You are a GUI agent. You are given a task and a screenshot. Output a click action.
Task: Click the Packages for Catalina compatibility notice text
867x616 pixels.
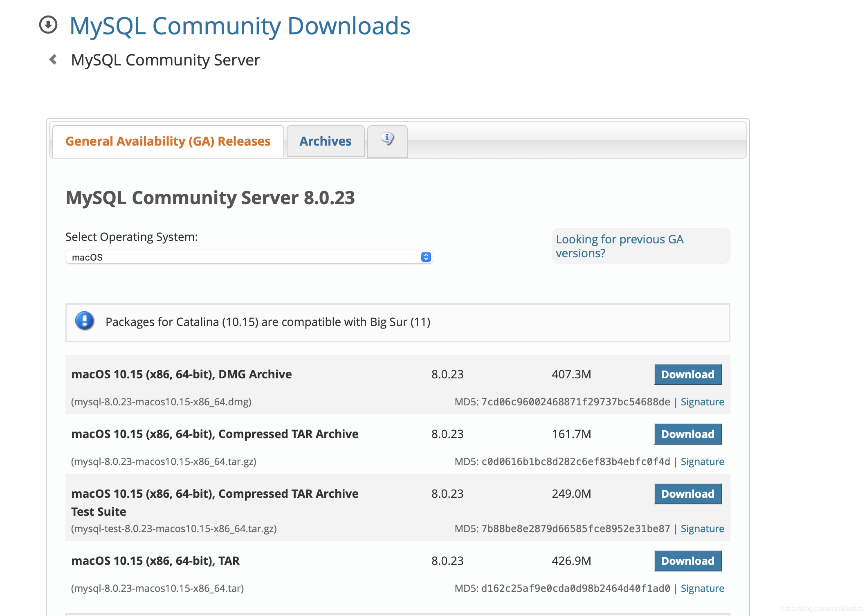[268, 322]
